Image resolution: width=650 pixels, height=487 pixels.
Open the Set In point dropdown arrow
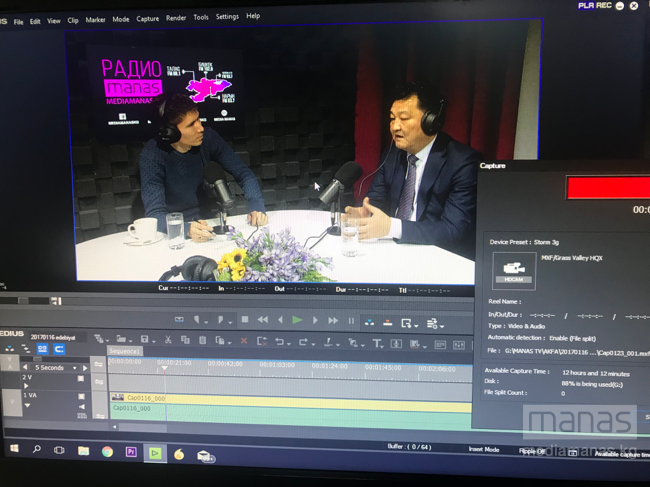click(x=205, y=322)
